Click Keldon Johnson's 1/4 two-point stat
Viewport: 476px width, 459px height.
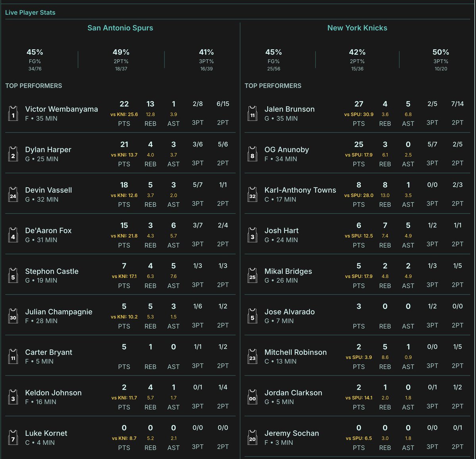coord(223,388)
